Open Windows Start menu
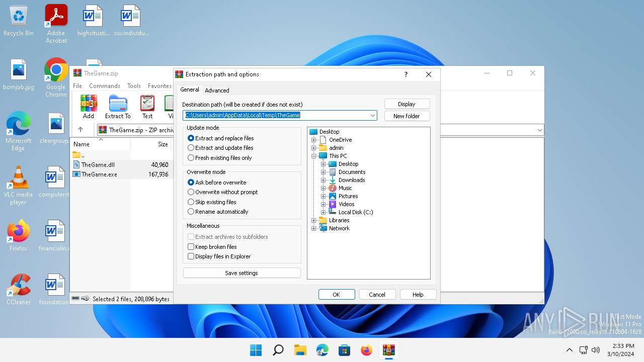This screenshot has width=644, height=362. (x=256, y=350)
